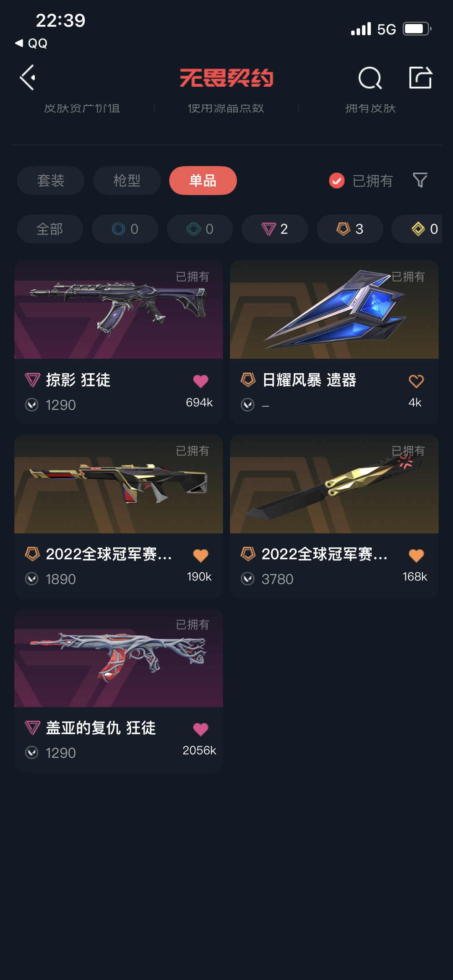Tap the share icon in header
The width and height of the screenshot is (453, 980).
coord(420,78)
